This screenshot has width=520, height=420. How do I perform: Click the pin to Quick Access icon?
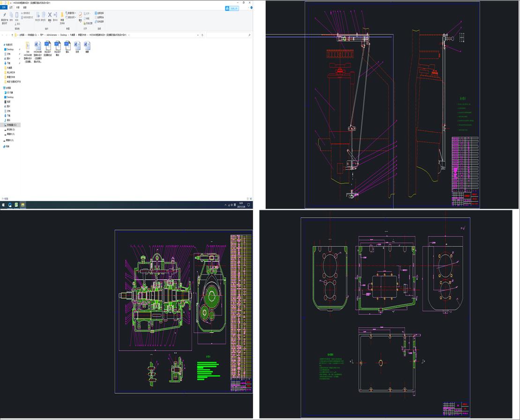4,15
